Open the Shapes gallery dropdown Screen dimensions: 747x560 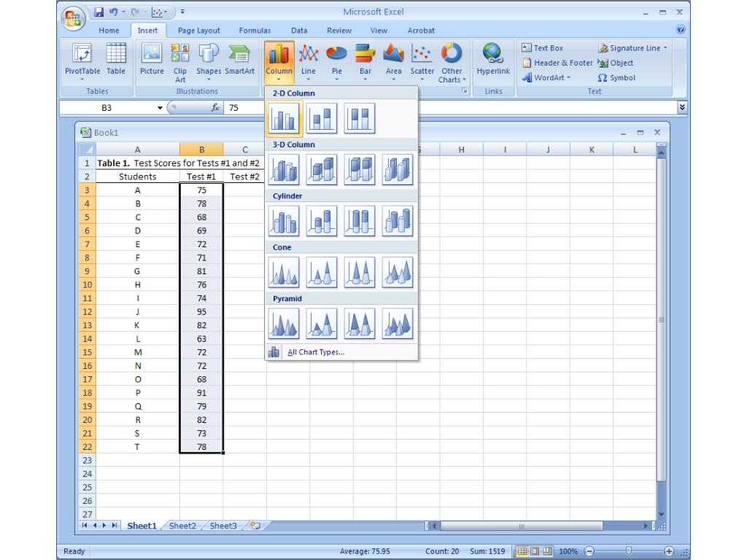click(209, 61)
